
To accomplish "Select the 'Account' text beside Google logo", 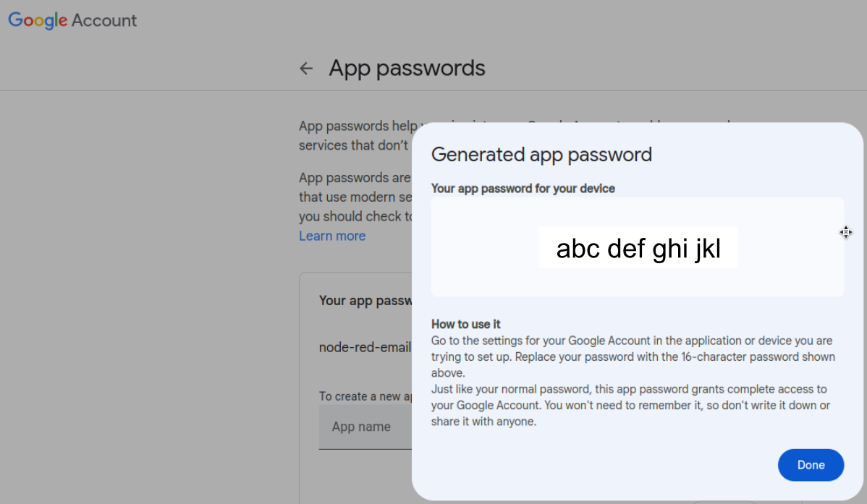I will coord(104,20).
